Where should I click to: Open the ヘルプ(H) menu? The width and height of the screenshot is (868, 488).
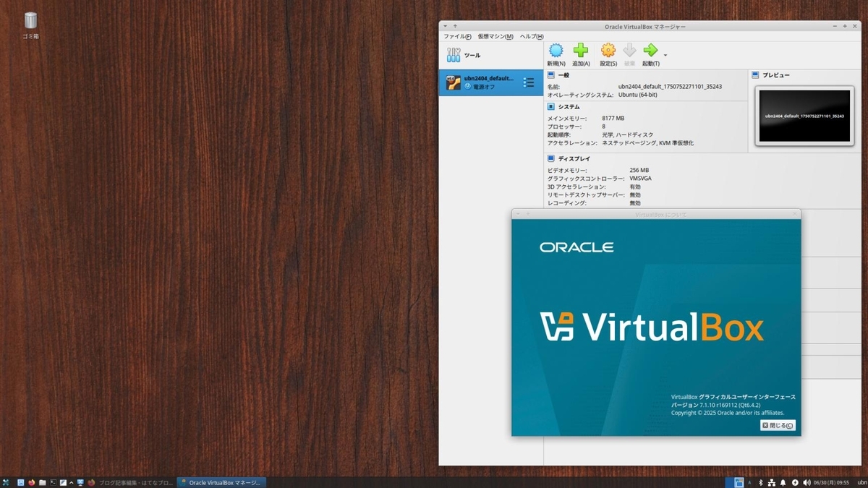tap(532, 36)
